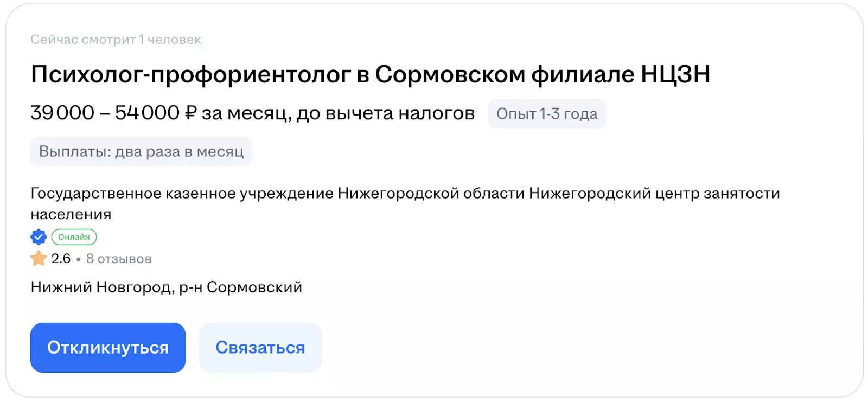Click the word населения in employer name
The image size is (868, 403).
71,214
